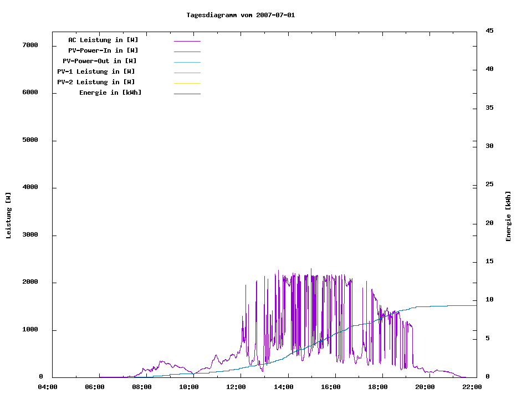Select the 12:00 time axis label
532x399 pixels.
236,387
